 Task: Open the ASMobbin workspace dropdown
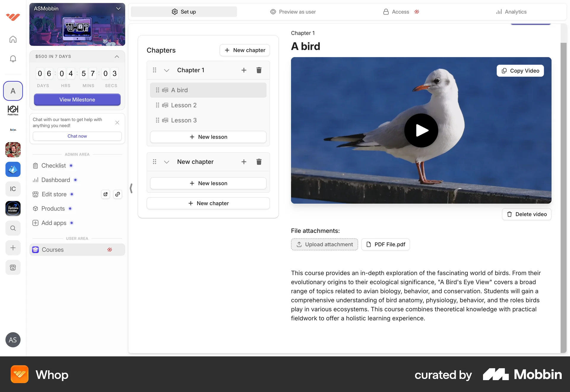(x=118, y=8)
